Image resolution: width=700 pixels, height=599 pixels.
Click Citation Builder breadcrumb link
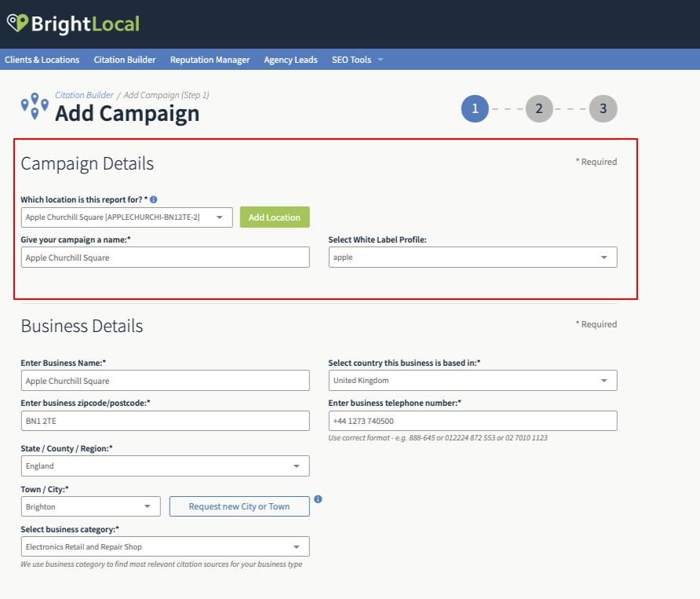pos(85,95)
